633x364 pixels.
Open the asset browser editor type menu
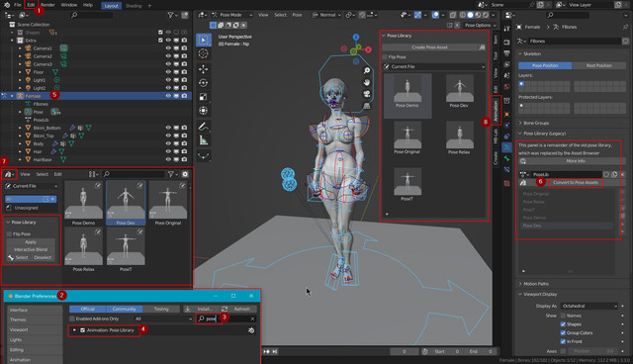[x=9, y=174]
